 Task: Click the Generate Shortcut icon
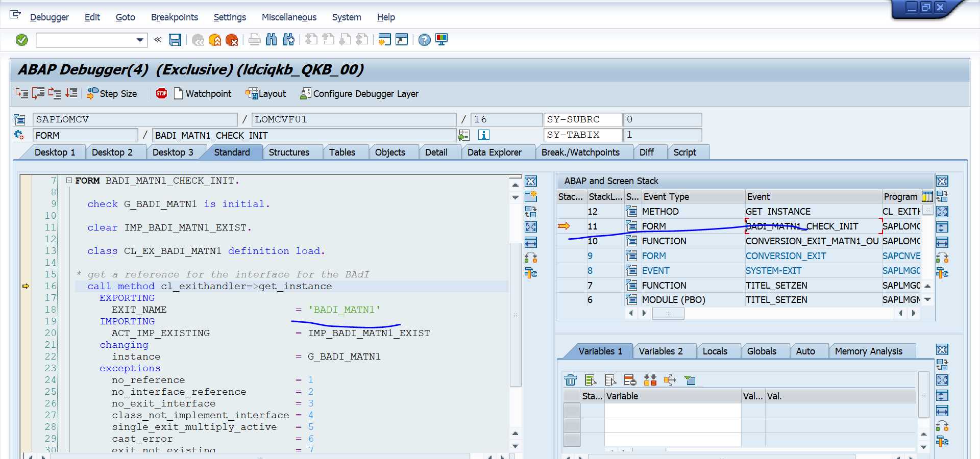coord(402,40)
